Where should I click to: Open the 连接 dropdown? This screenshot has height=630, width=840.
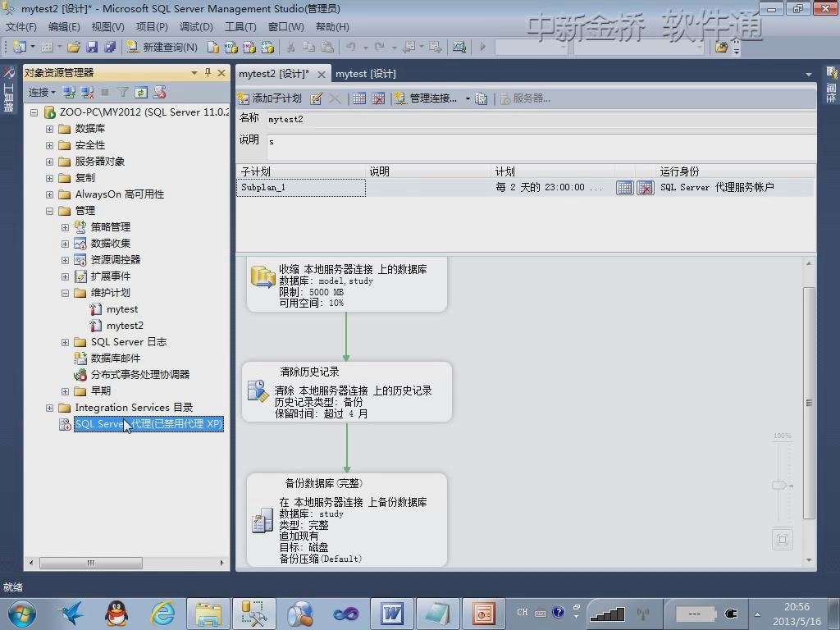tap(42, 93)
